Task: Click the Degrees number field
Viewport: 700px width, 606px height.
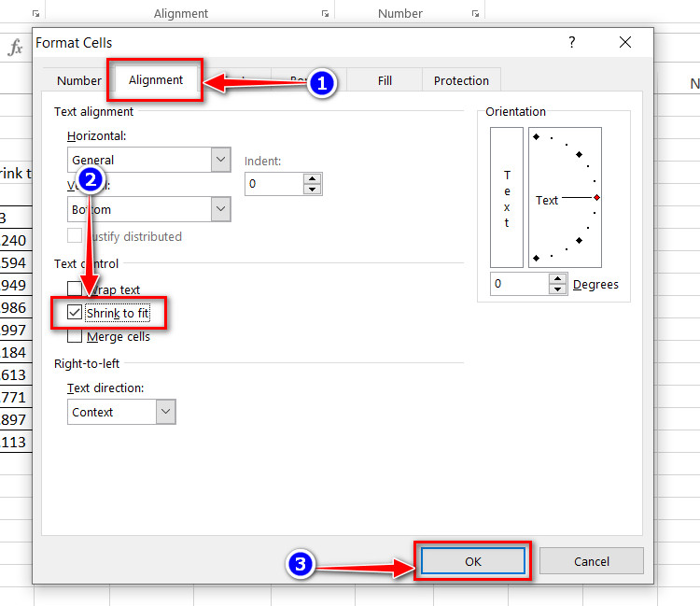Action: [520, 284]
